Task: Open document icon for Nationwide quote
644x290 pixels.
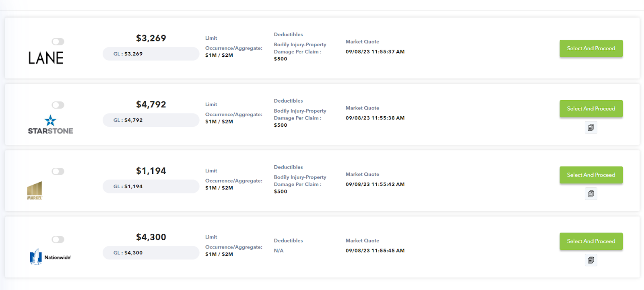Action: tap(591, 260)
